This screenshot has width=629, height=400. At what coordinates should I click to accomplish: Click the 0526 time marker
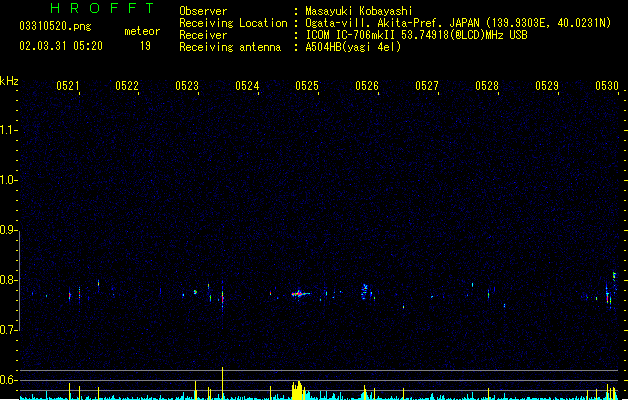(367, 85)
